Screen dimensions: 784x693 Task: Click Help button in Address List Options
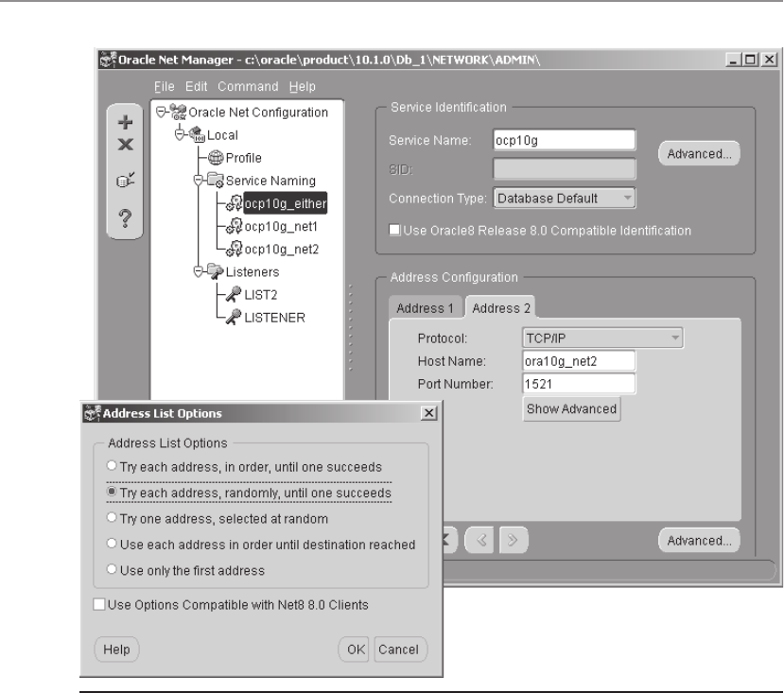coord(116,650)
